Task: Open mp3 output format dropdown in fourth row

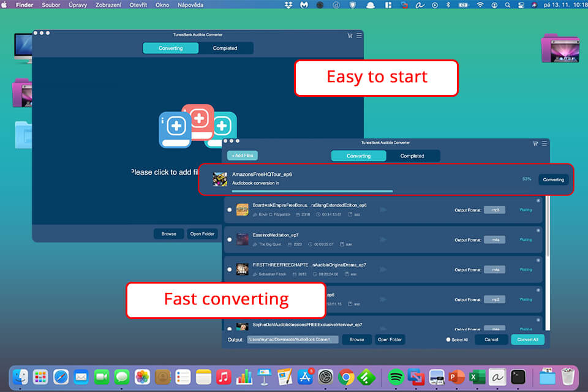Action: click(495, 300)
